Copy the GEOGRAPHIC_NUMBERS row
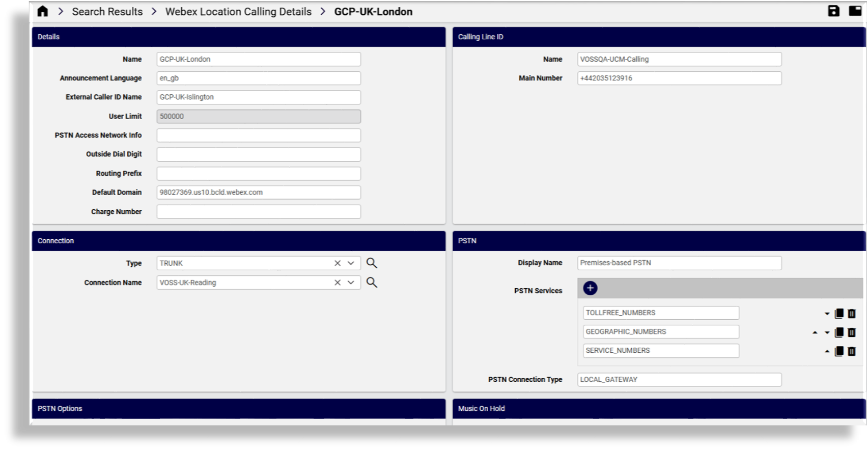Screen dimensions: 868x451 coord(839,332)
